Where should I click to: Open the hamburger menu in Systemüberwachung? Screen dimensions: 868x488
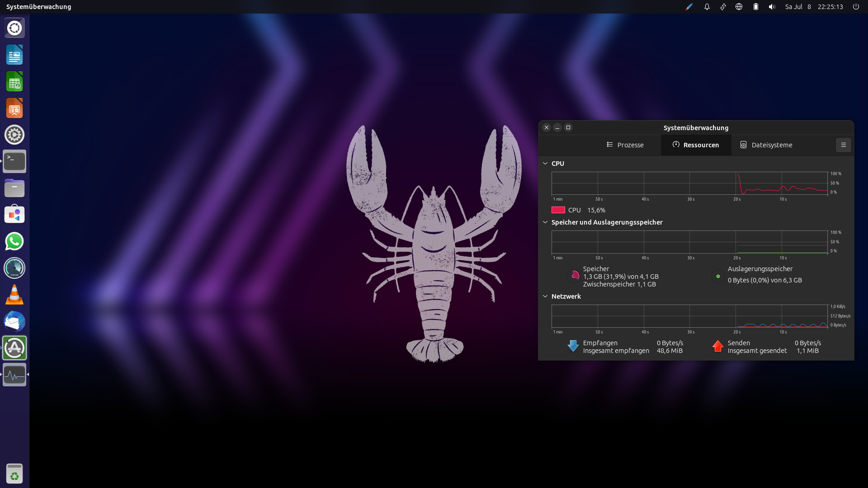pyautogui.click(x=843, y=145)
